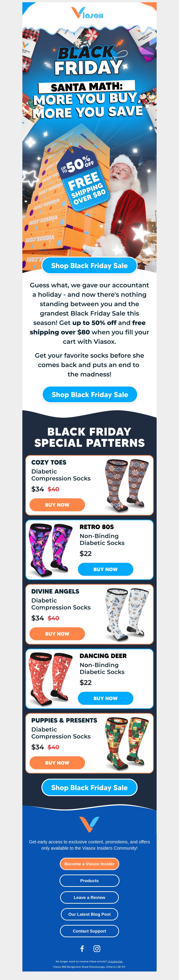
Task: Click Become a Viasox Insider button
Action: click(x=89, y=864)
